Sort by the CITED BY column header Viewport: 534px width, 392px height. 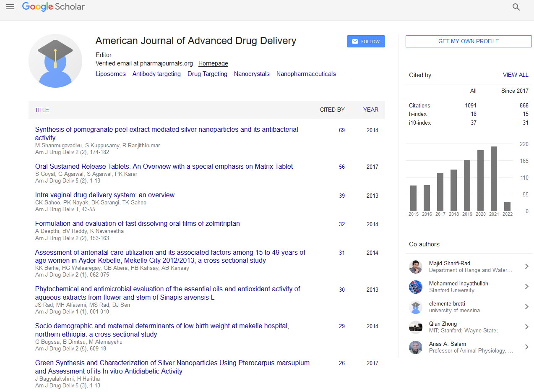coord(332,110)
